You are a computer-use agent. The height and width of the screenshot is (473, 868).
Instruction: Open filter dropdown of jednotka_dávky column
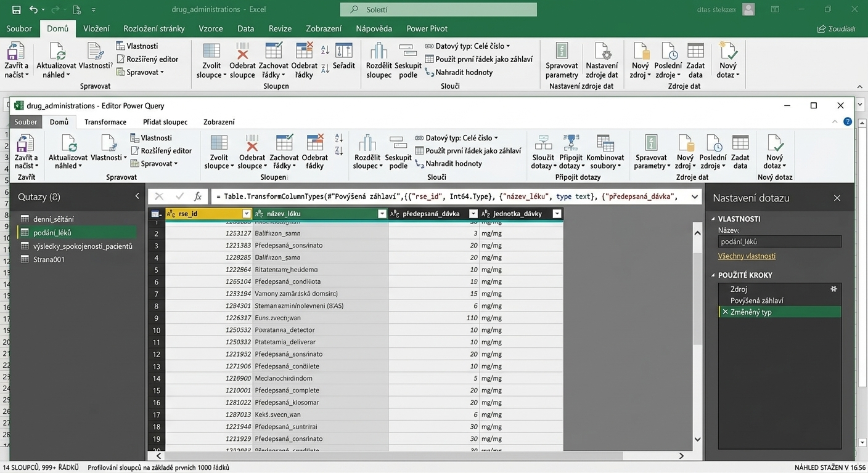tap(557, 214)
